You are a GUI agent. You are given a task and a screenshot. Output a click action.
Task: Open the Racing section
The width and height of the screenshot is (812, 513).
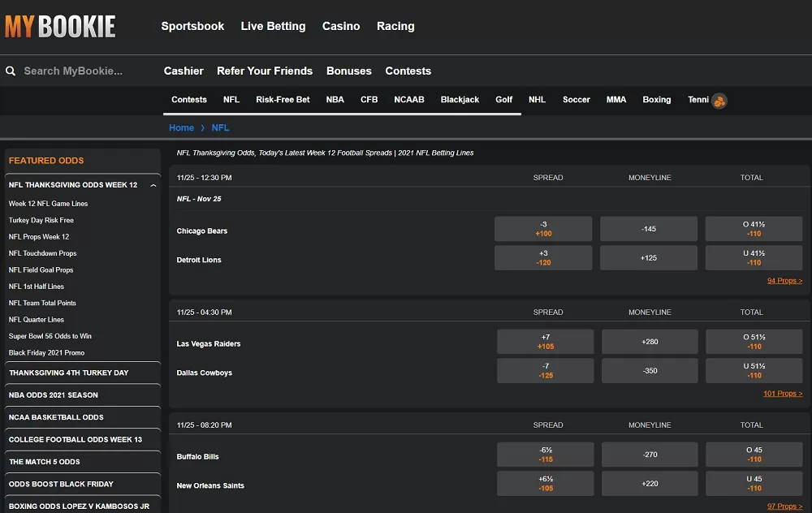tap(395, 26)
